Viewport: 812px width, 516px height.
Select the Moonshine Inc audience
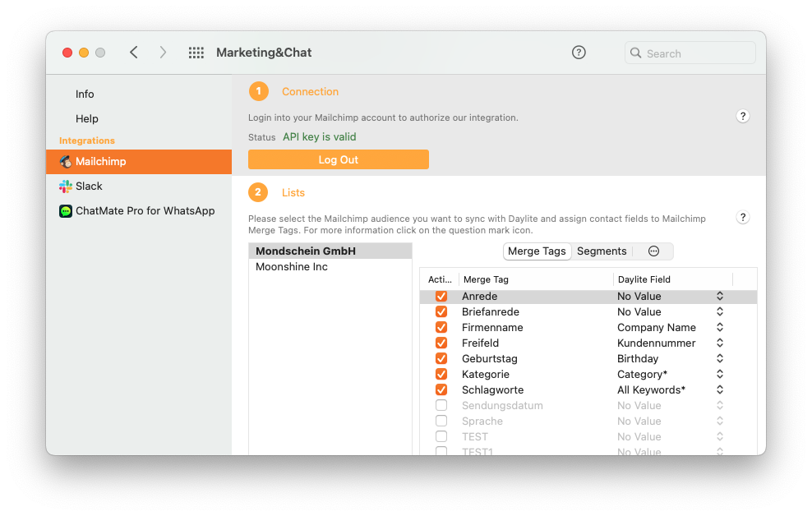click(330, 266)
